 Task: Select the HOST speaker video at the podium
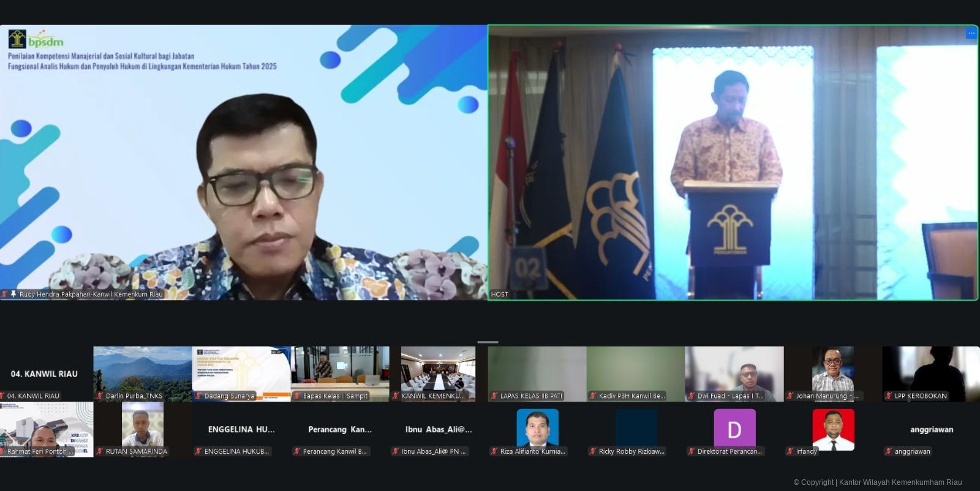733,162
